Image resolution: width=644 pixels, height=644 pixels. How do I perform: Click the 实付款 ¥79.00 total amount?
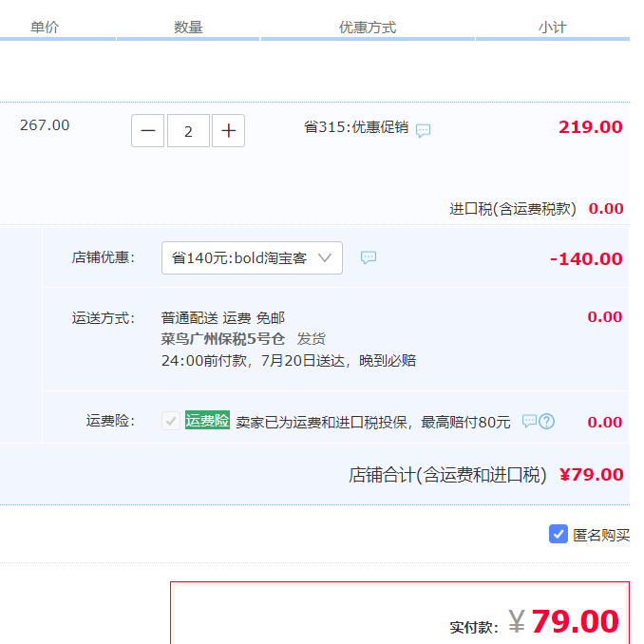pyautogui.click(x=574, y=621)
